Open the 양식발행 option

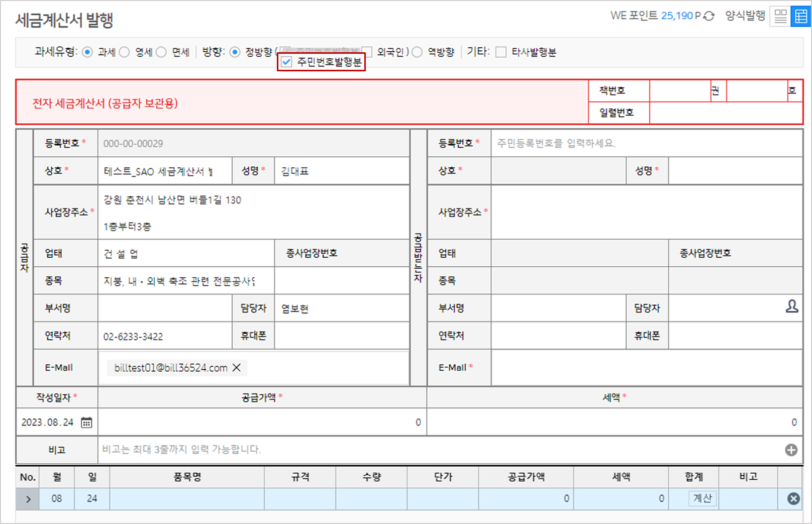(x=745, y=16)
